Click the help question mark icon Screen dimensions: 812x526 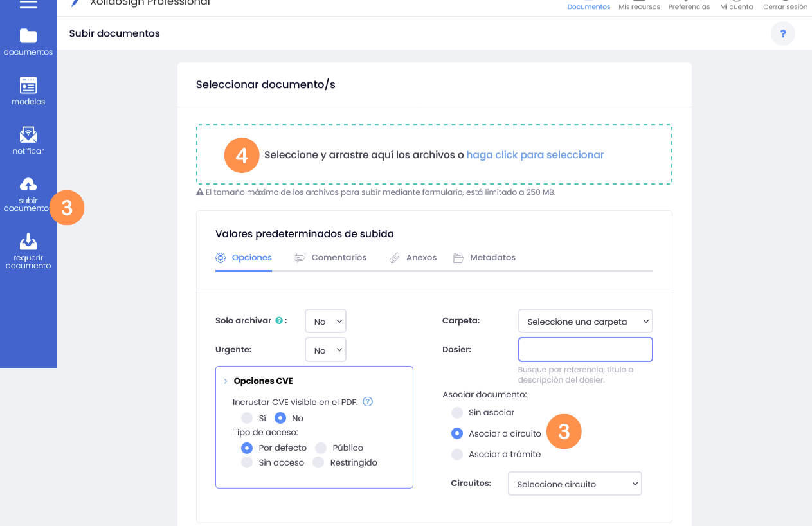(x=783, y=33)
